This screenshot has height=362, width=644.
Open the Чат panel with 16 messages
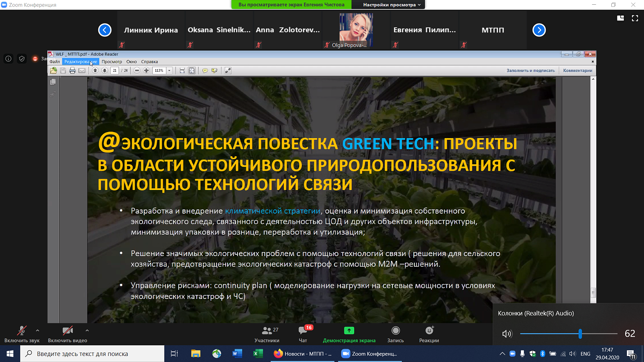(x=303, y=334)
